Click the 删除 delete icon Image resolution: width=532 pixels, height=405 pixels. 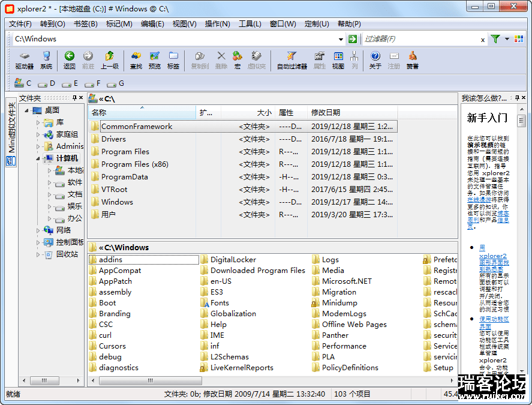[x=221, y=60]
